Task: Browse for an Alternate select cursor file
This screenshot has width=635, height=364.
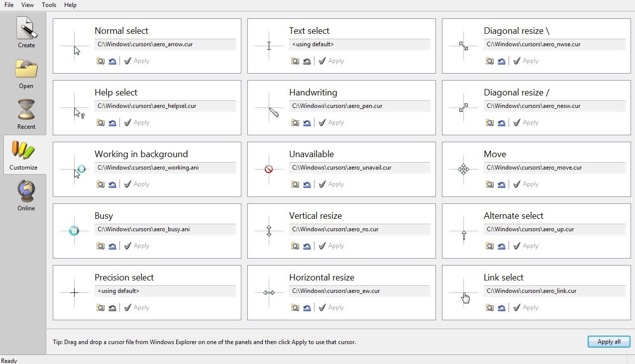Action: click(490, 246)
